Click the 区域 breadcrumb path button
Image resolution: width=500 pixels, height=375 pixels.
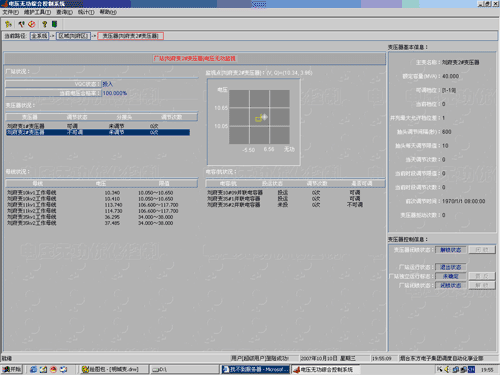[x=73, y=36]
